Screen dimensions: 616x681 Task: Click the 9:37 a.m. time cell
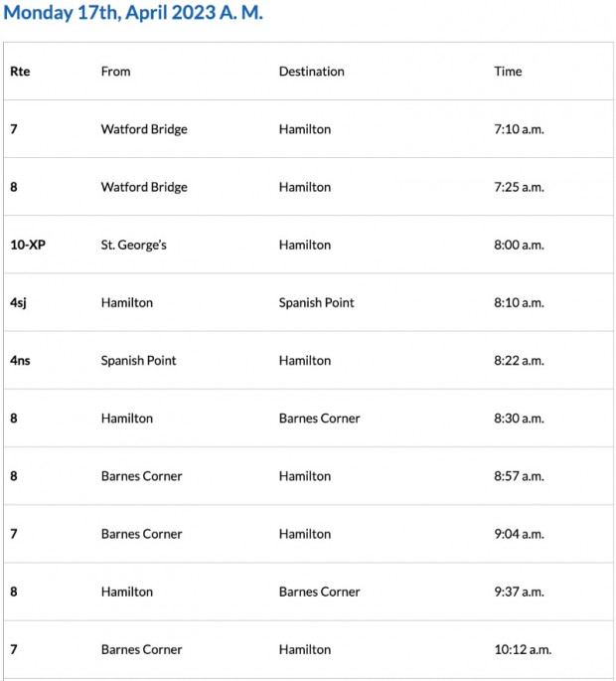pos(519,592)
